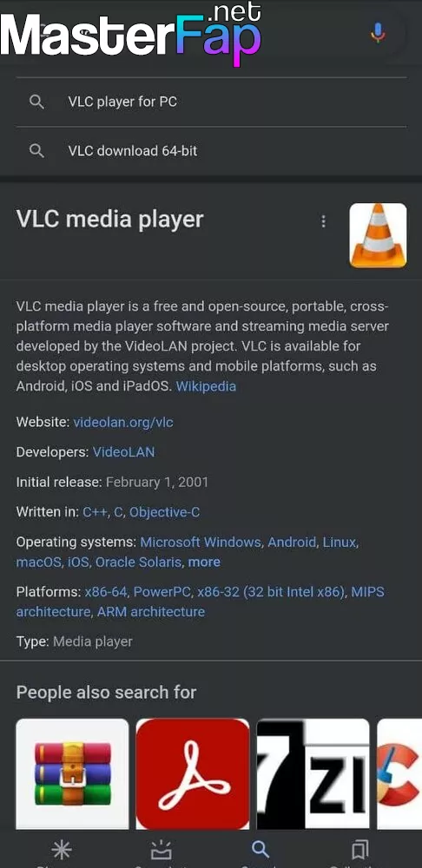
Task: Open the Adobe Acrobat red icon
Action: click(x=193, y=774)
